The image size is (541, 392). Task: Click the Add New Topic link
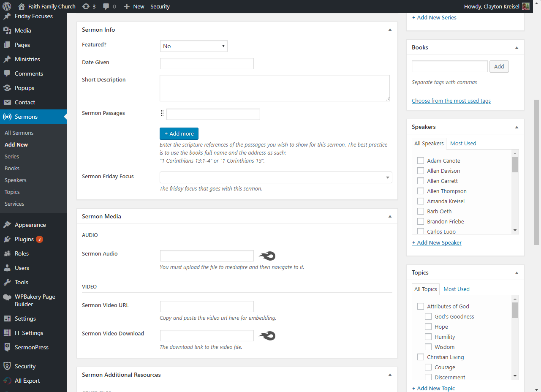pyautogui.click(x=433, y=388)
